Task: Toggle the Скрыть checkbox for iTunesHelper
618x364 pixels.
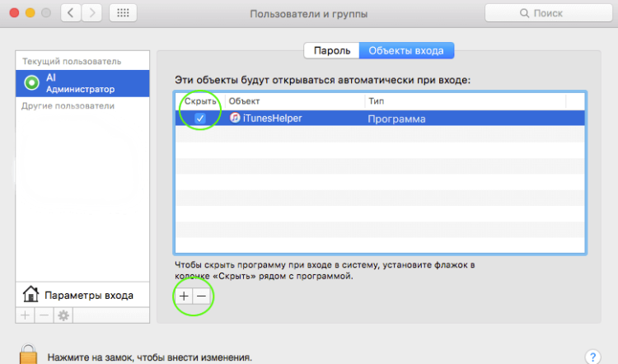Action: coord(200,118)
